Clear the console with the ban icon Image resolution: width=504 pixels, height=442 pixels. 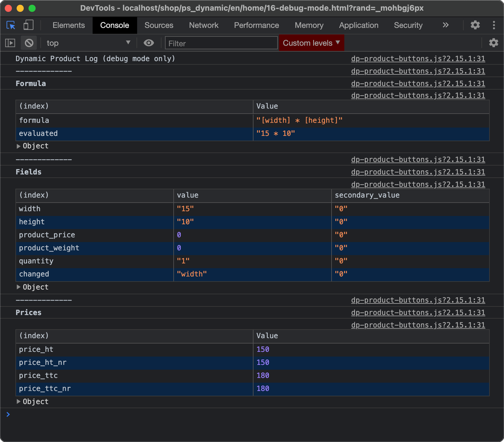tap(29, 43)
